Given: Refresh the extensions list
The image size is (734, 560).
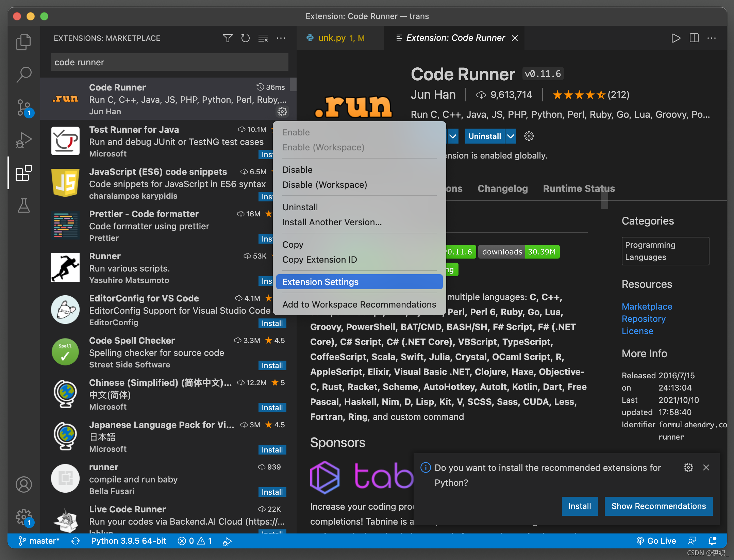Looking at the screenshot, I should click(245, 38).
